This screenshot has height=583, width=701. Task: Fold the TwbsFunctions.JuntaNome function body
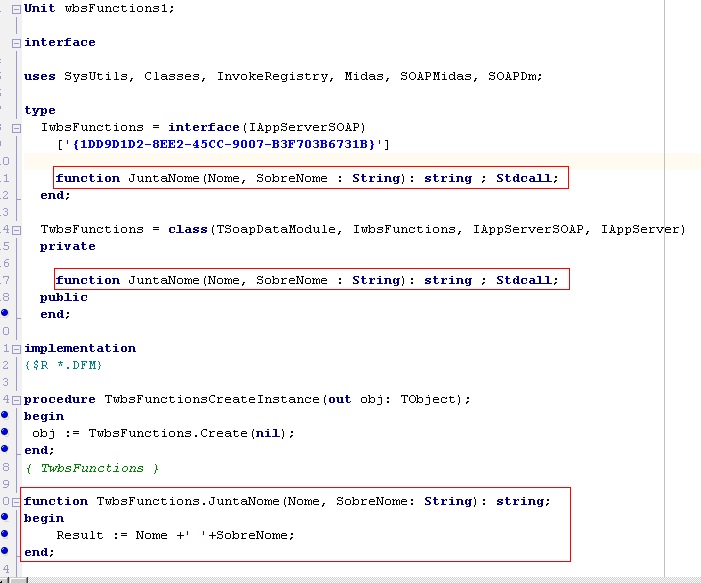pyautogui.click(x=16, y=502)
